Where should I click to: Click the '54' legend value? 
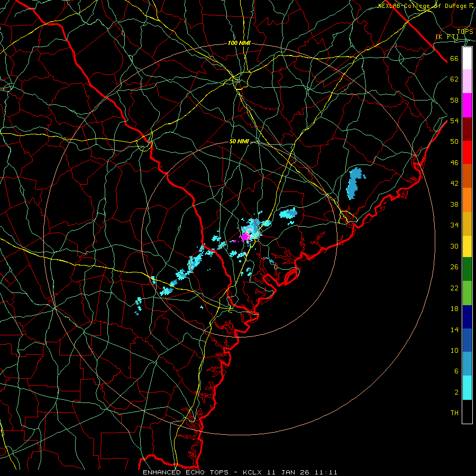pyautogui.click(x=454, y=121)
